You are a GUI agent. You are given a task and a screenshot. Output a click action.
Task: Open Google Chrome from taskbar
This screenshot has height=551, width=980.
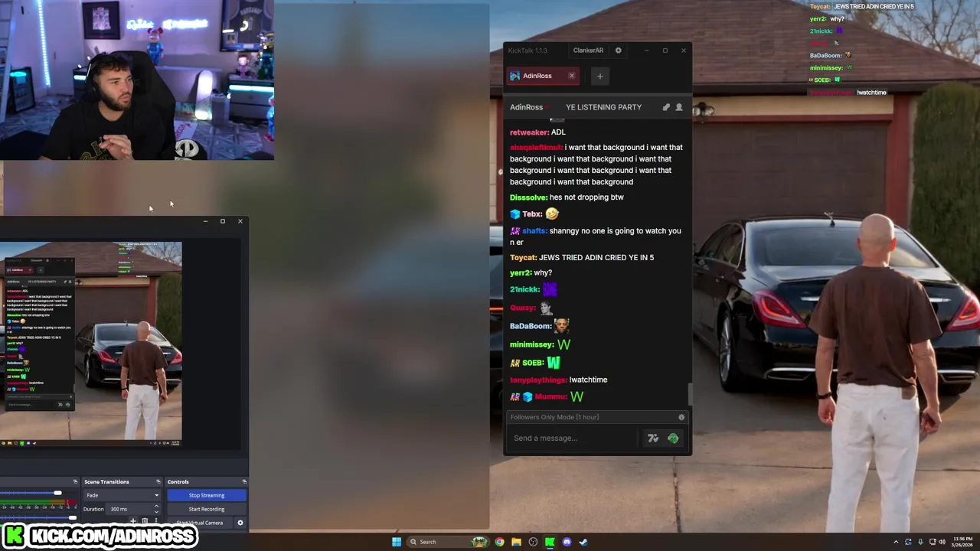click(x=499, y=542)
